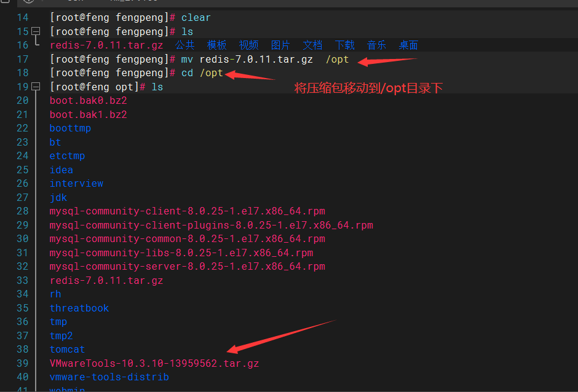Click the 音乐 directory name
The height and width of the screenshot is (392, 578).
[x=376, y=45]
